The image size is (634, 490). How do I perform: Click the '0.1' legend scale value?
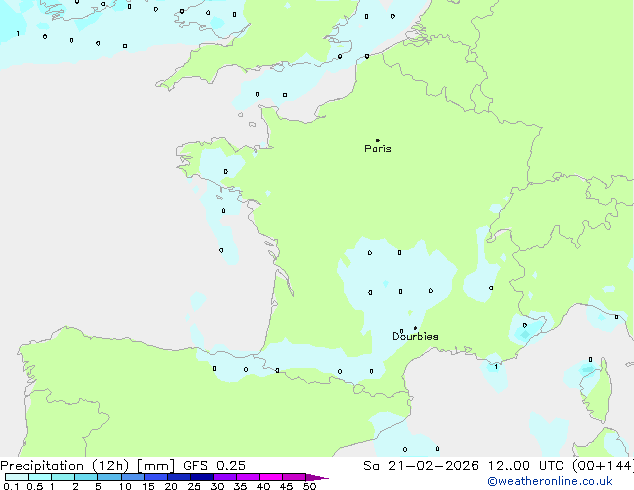pyautogui.click(x=11, y=486)
